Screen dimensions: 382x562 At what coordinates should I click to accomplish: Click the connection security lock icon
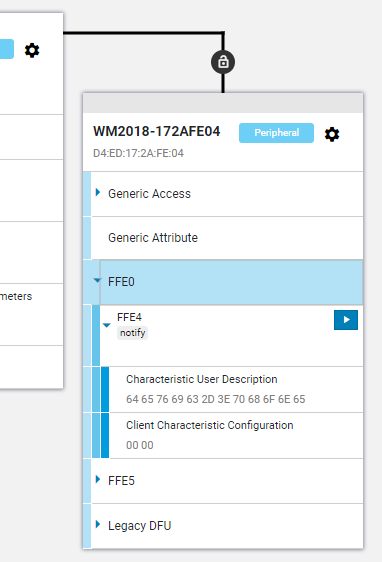[223, 62]
